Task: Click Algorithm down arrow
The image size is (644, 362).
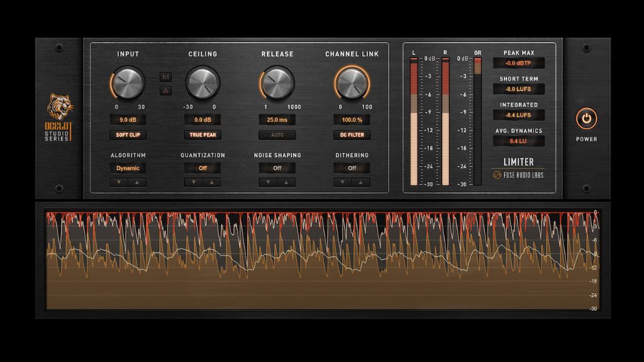Action: 119,182
